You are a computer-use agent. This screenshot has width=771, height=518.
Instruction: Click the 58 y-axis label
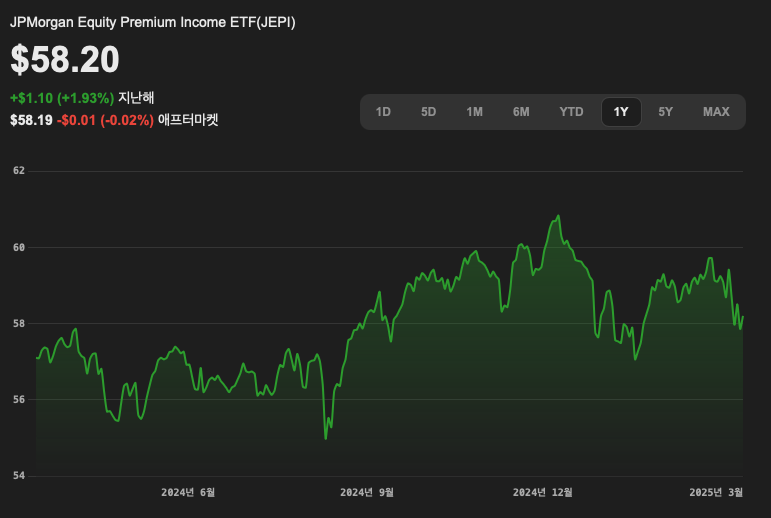[x=19, y=324]
